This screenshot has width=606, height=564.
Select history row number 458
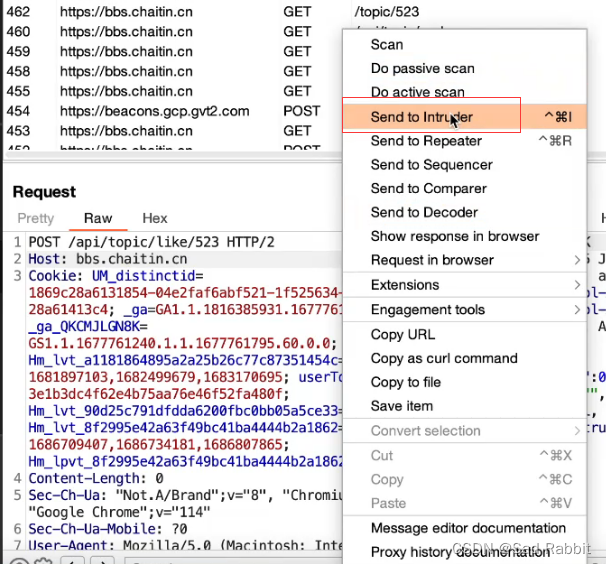[x=174, y=72]
